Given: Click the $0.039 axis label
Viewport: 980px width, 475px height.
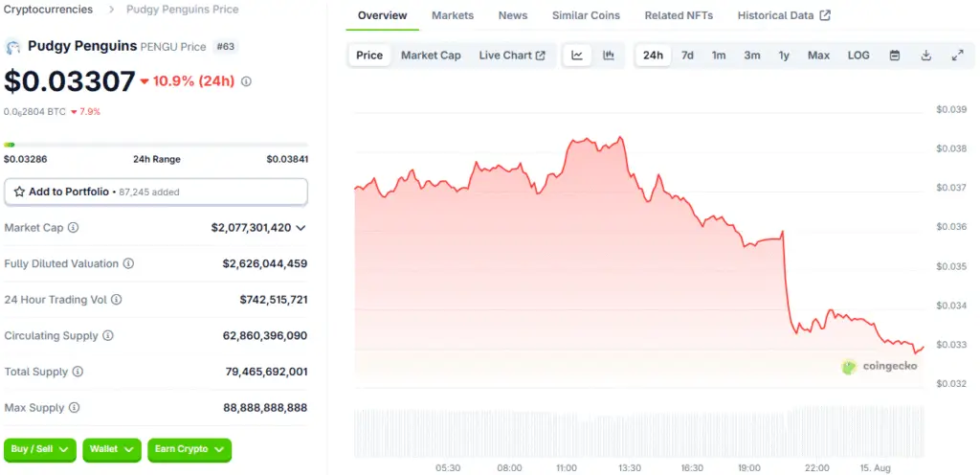Looking at the screenshot, I should (x=951, y=109).
